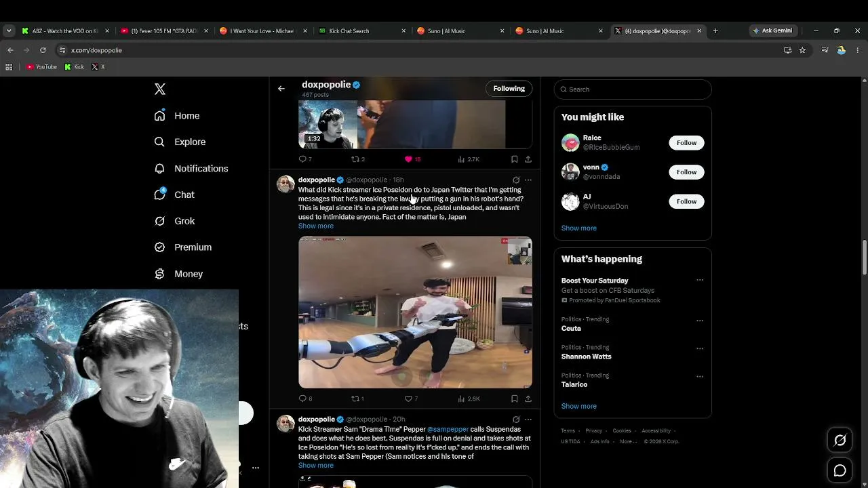Open Money in the X sidebar

tap(178, 274)
